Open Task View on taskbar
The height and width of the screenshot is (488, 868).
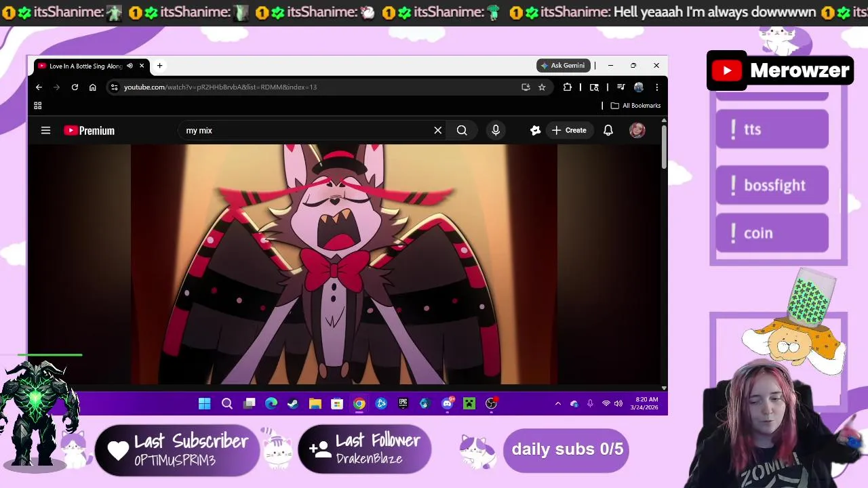pyautogui.click(x=249, y=404)
